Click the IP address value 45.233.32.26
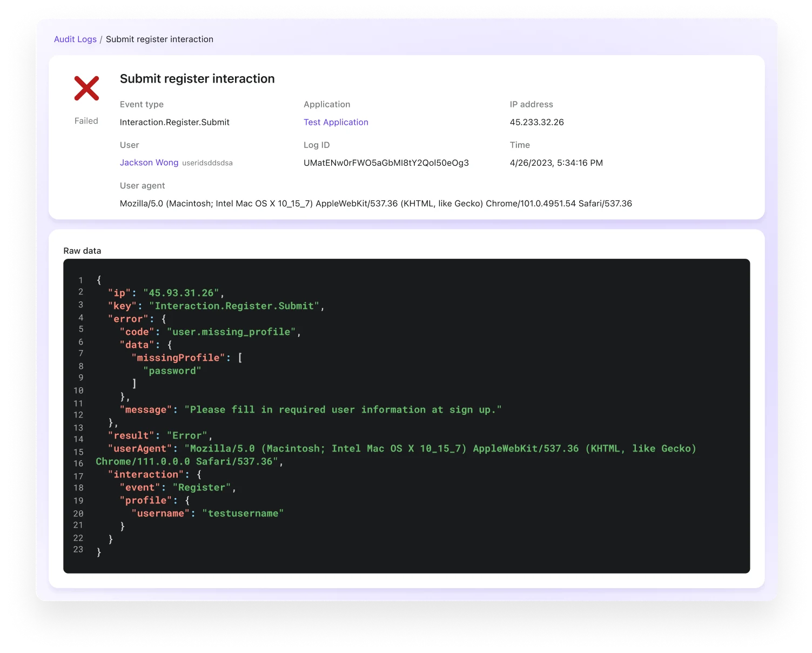Screen dimensions: 812x653 pos(536,122)
